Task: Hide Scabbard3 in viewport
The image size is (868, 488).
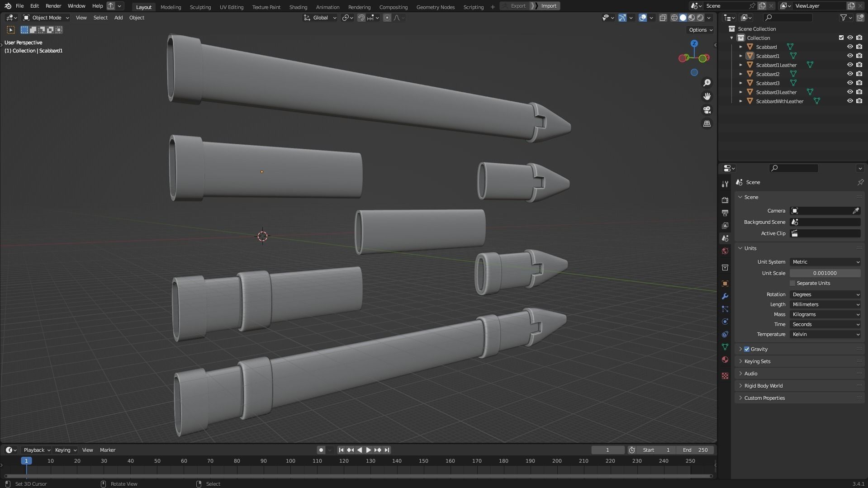Action: click(850, 83)
